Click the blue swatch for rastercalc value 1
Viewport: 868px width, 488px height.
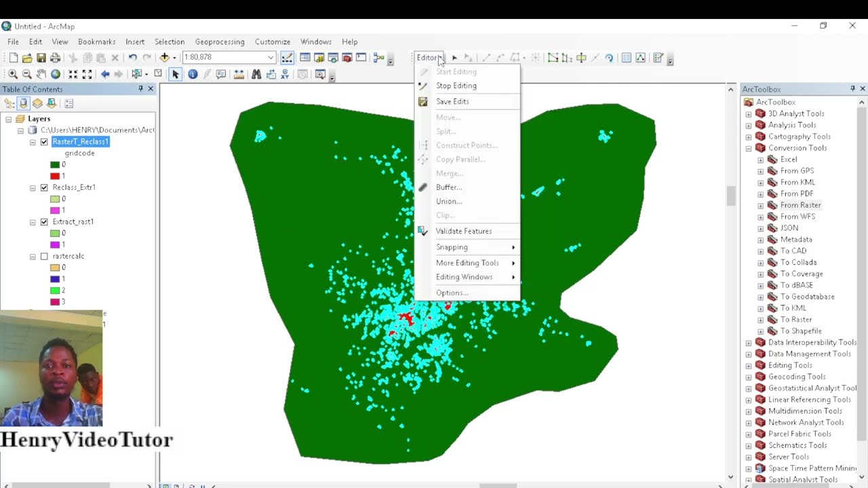click(x=55, y=279)
